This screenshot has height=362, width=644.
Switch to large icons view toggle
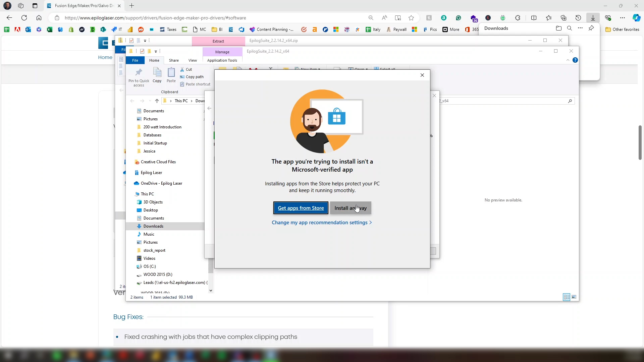(574, 297)
